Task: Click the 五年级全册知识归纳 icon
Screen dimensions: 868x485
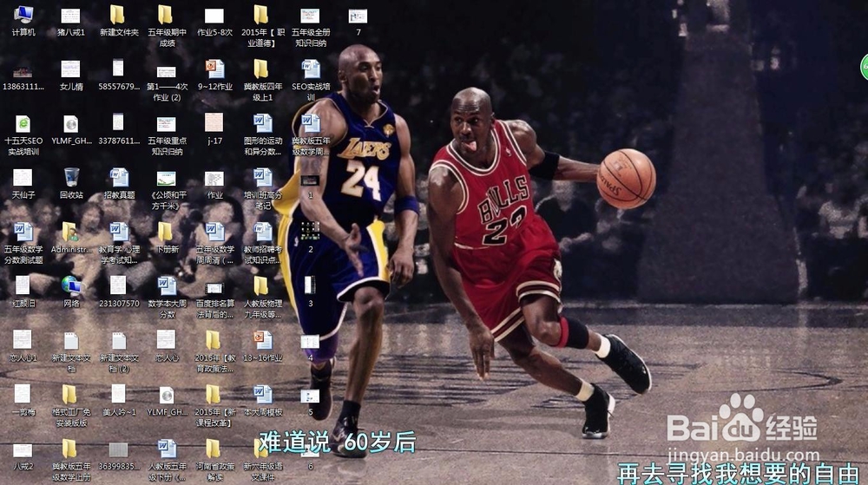Action: pos(310,16)
